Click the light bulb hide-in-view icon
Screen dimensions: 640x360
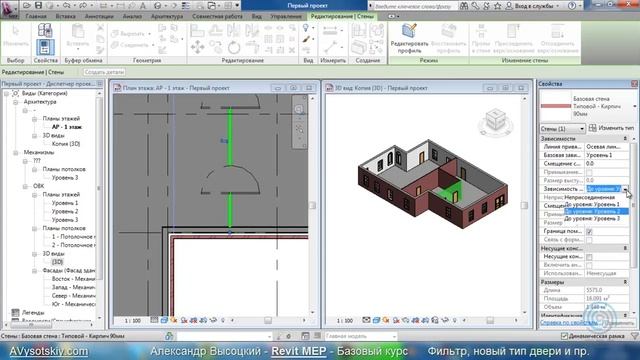point(306,28)
